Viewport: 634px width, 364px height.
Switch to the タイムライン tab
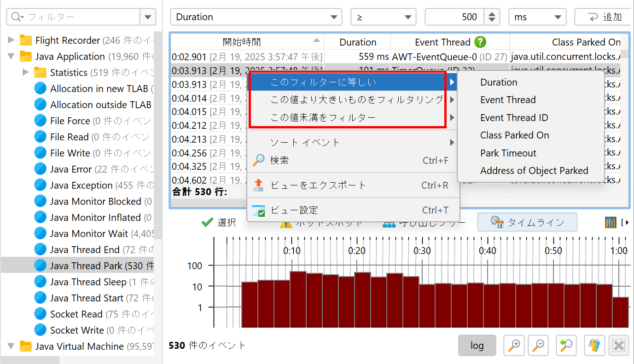[527, 222]
